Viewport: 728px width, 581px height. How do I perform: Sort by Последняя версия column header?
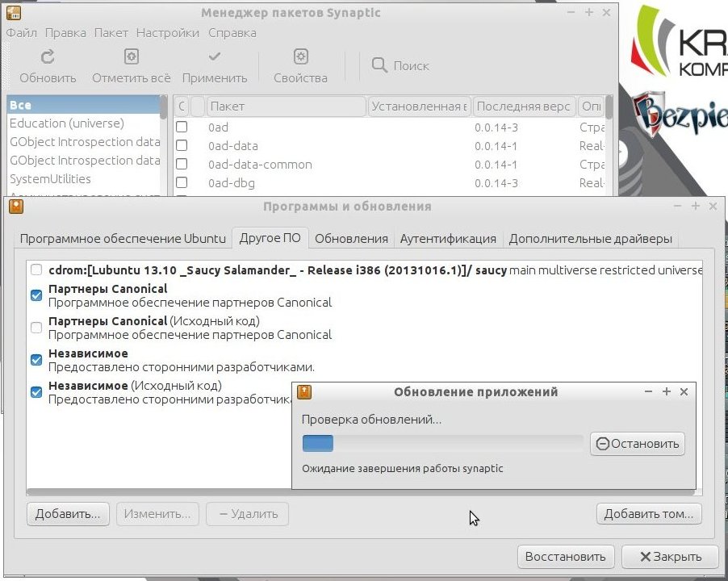(524, 107)
